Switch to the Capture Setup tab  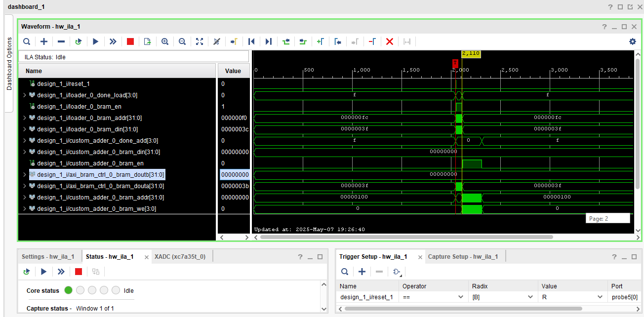click(x=462, y=257)
